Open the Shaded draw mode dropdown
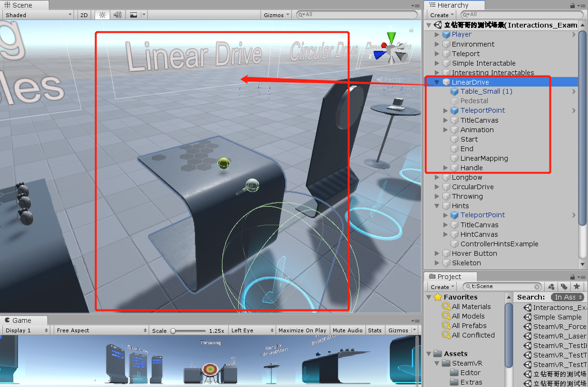This screenshot has height=387, width=588. (37, 15)
